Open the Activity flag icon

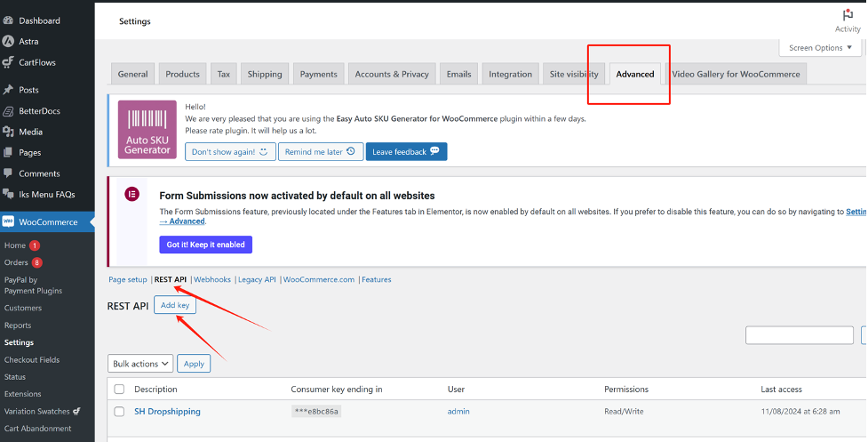pos(848,15)
